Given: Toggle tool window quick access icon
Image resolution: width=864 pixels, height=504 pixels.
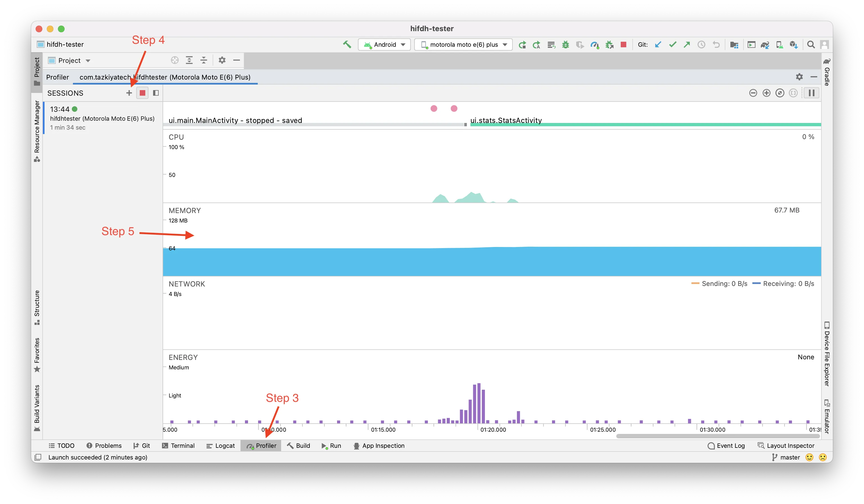Looking at the screenshot, I should pos(38,457).
